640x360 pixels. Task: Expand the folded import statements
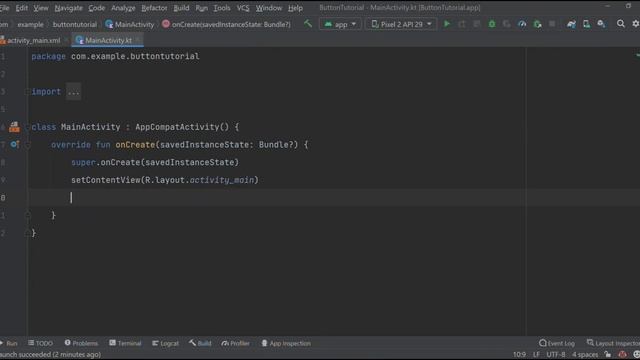73,92
